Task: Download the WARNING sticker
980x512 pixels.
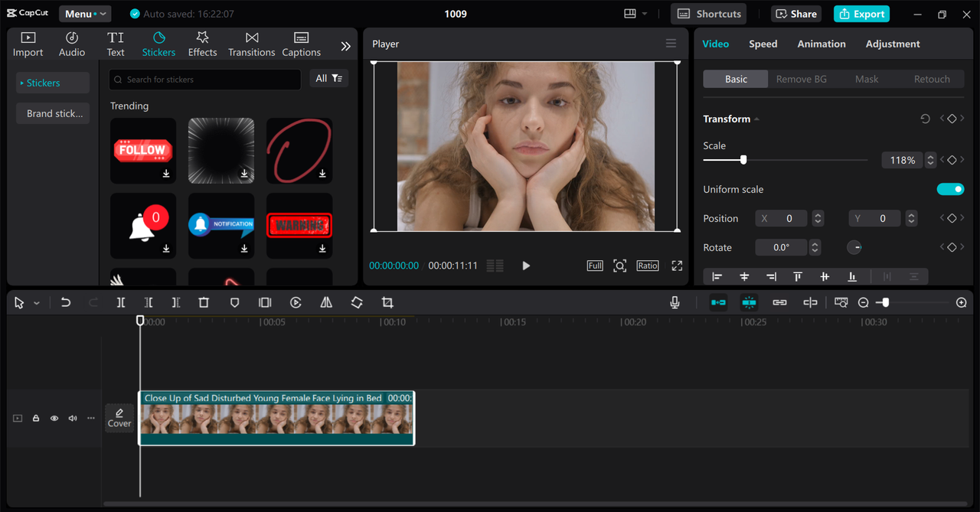Action: [x=322, y=249]
